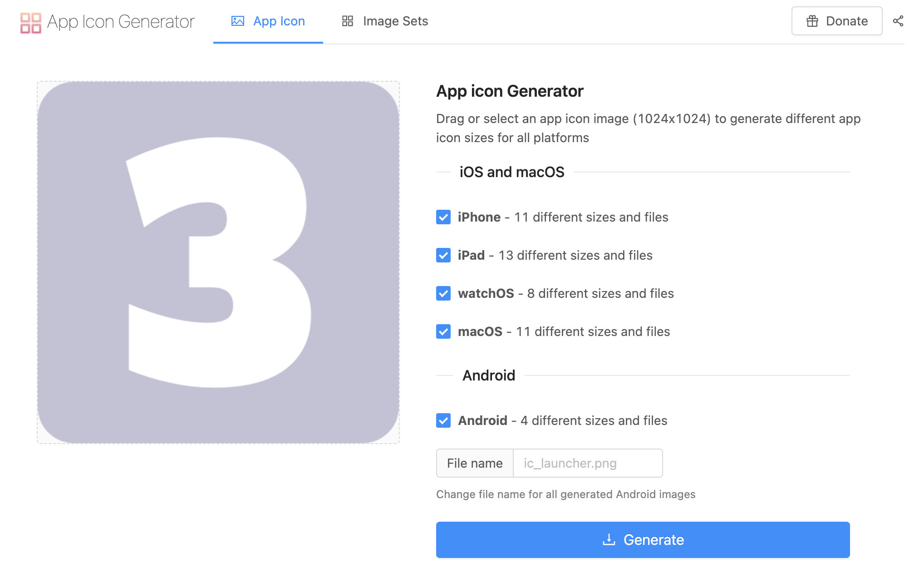Switch to the Image Sets tab
The height and width of the screenshot is (573, 924).
click(x=385, y=21)
